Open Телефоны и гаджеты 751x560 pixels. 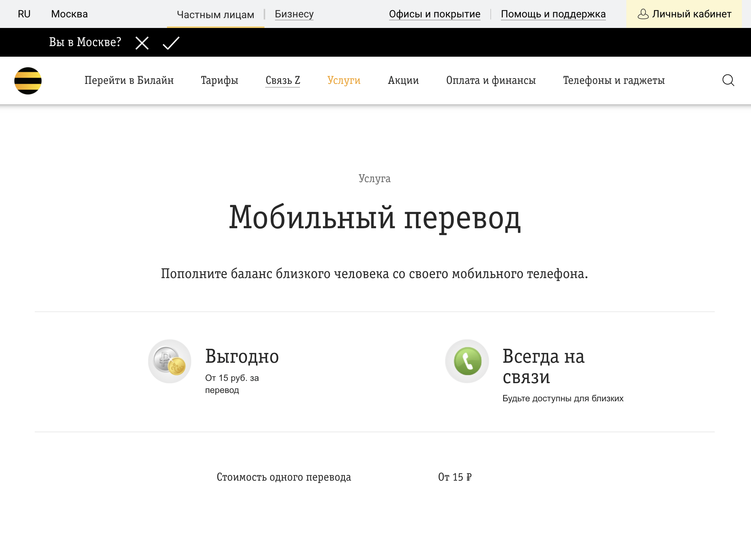[614, 80]
